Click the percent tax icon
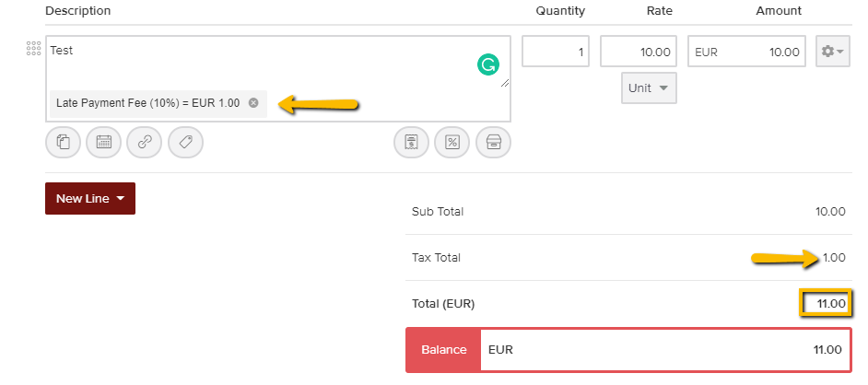868x385 pixels. coord(452,142)
